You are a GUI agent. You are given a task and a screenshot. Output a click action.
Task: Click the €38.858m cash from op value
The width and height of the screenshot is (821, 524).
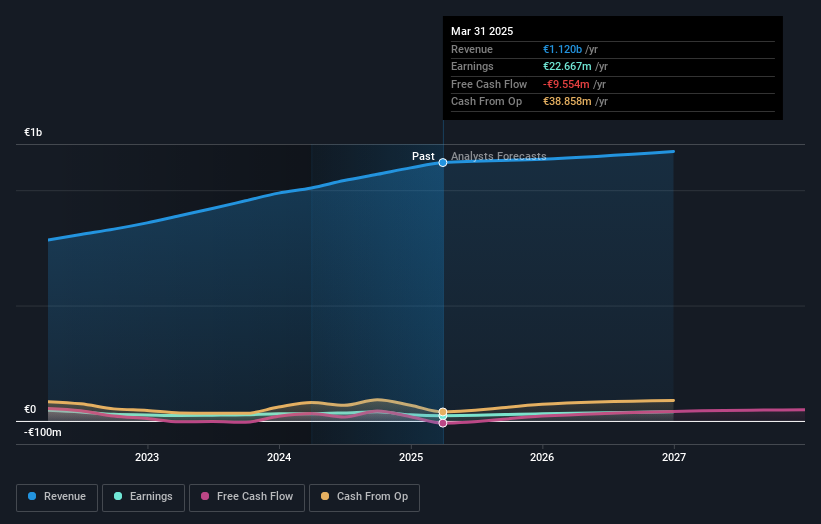click(567, 102)
